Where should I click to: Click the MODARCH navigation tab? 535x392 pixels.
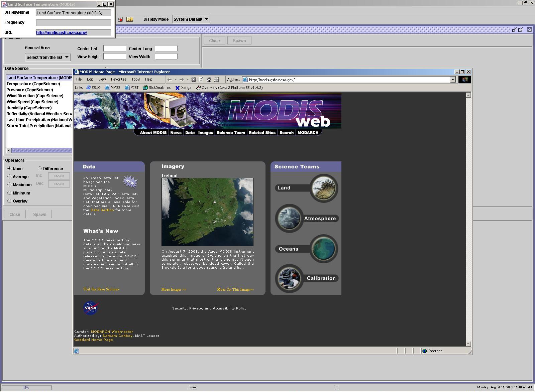tap(308, 133)
